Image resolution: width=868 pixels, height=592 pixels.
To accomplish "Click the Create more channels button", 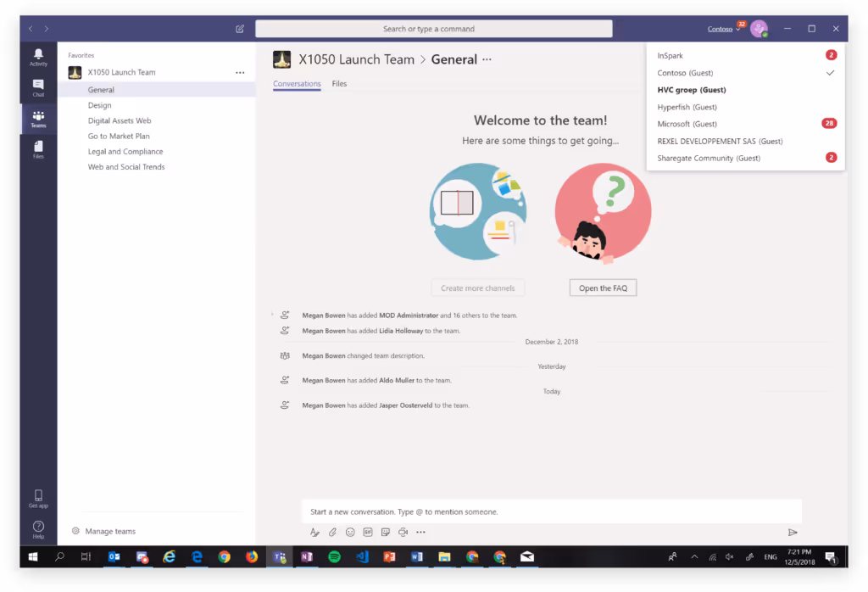I will (x=478, y=288).
